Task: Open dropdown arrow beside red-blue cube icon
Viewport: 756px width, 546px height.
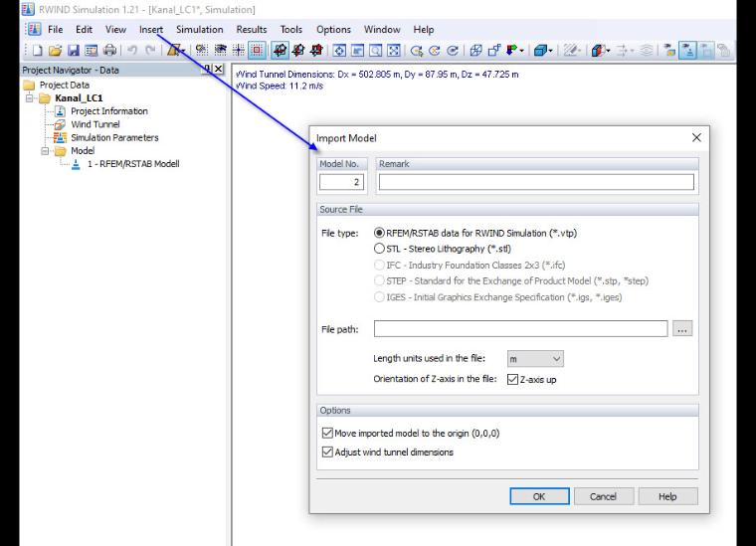Action: point(609,51)
